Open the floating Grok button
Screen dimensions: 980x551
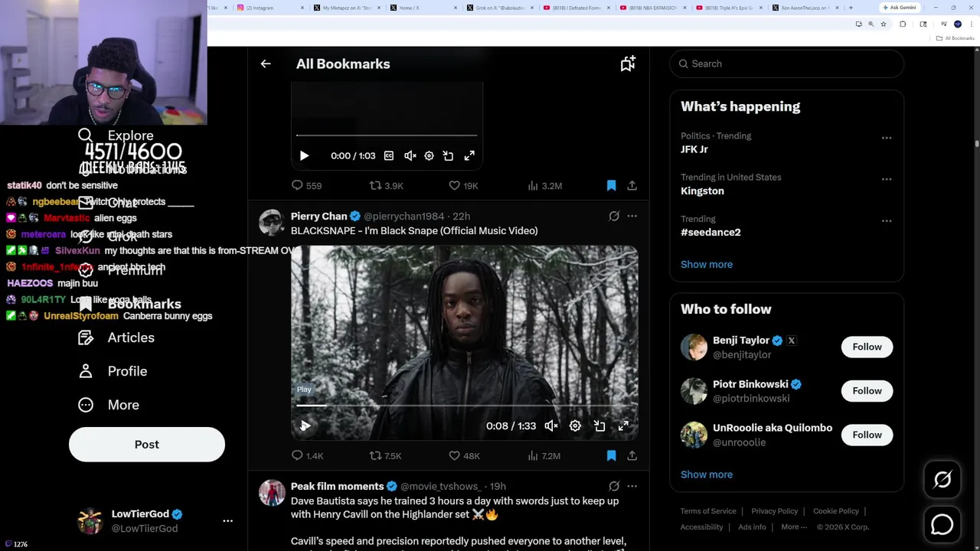pyautogui.click(x=942, y=480)
